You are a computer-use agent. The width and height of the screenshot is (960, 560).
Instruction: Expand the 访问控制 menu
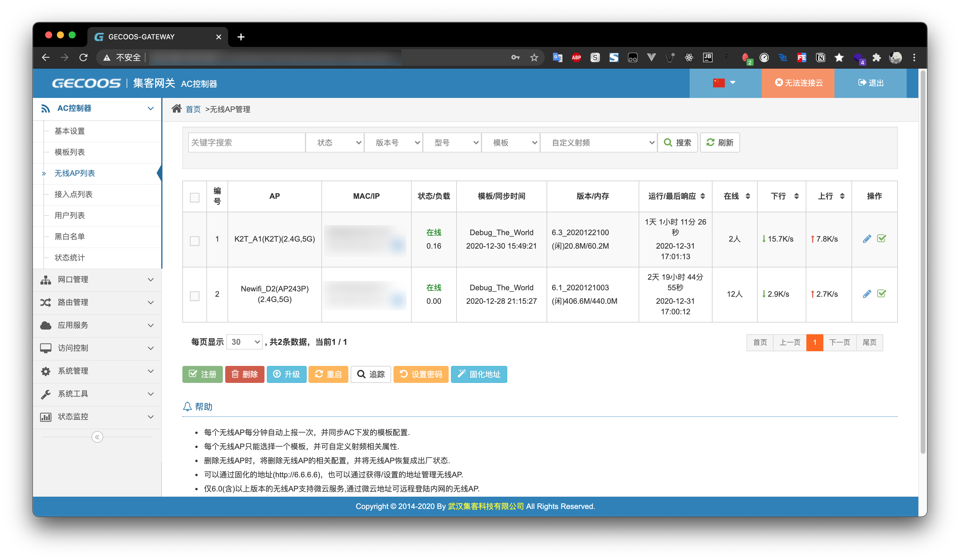tap(97, 348)
